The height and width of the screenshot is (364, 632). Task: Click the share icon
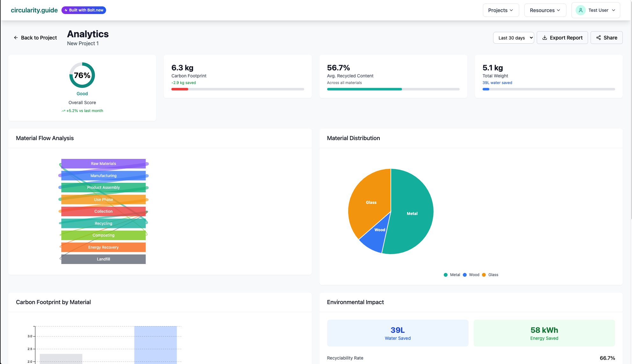599,38
